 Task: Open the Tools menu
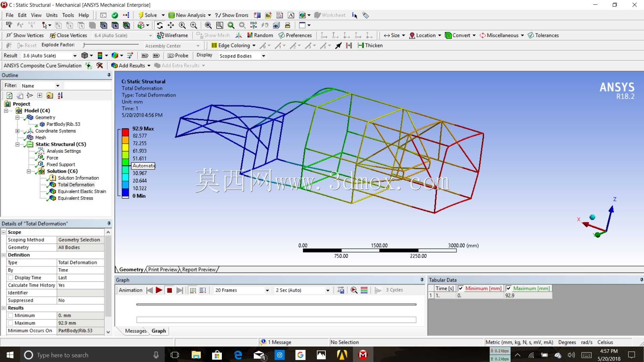point(68,15)
